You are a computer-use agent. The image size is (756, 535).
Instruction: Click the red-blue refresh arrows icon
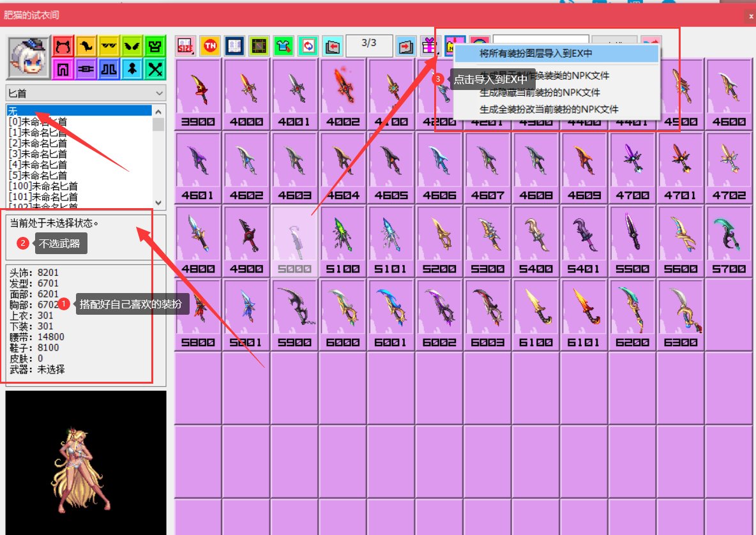[x=308, y=46]
